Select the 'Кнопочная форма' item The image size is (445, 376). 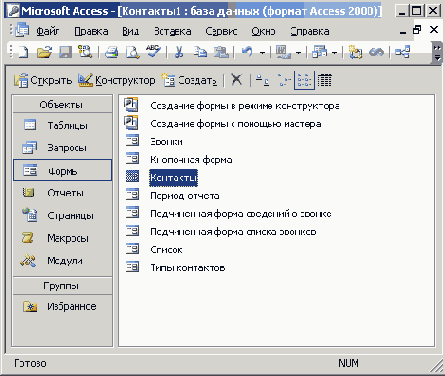191,160
